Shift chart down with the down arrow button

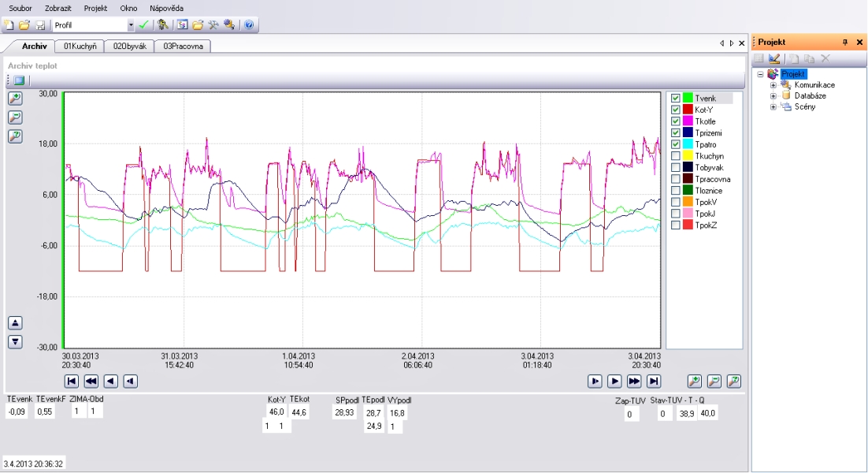[16, 341]
